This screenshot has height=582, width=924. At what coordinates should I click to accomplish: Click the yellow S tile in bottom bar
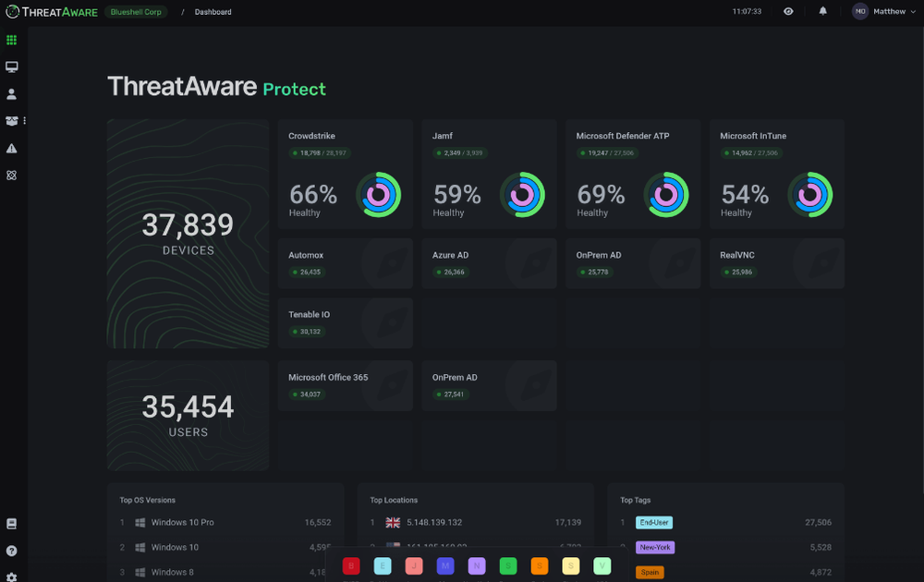click(570, 566)
